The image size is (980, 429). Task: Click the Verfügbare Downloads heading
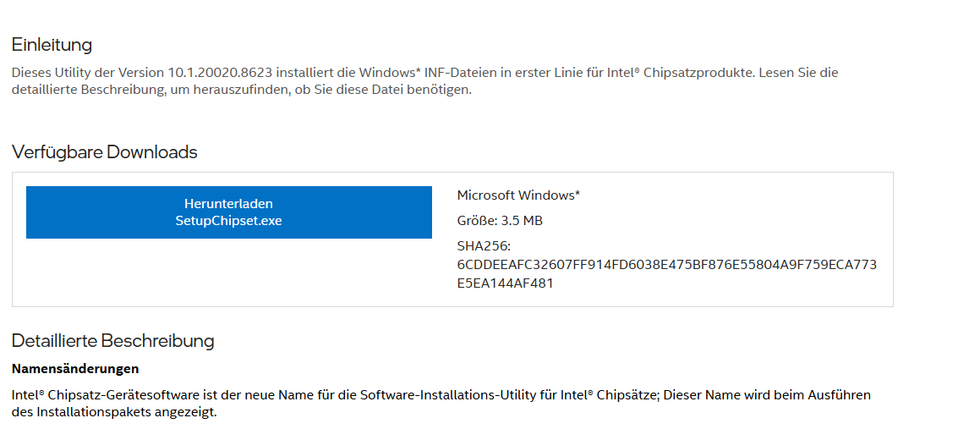point(104,152)
